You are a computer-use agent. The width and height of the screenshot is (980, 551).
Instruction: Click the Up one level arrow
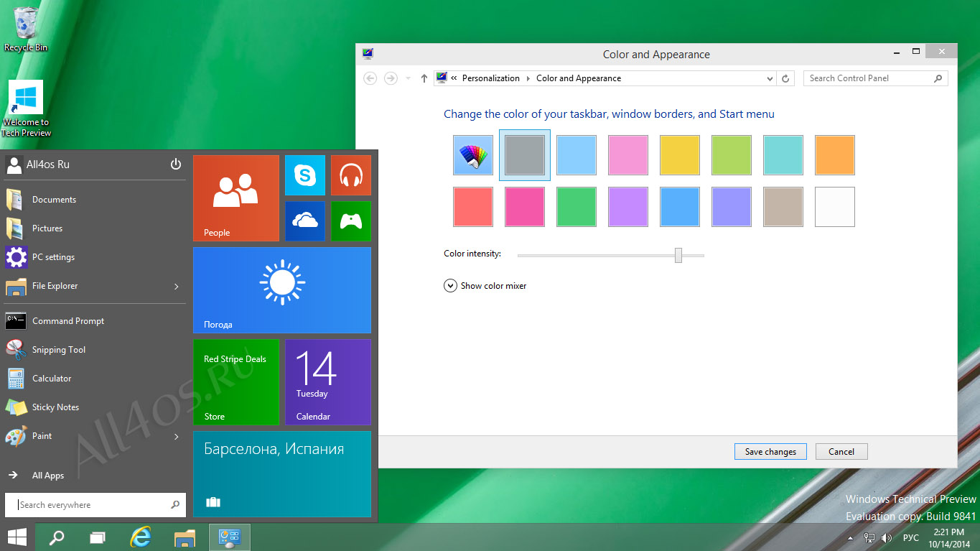[424, 79]
